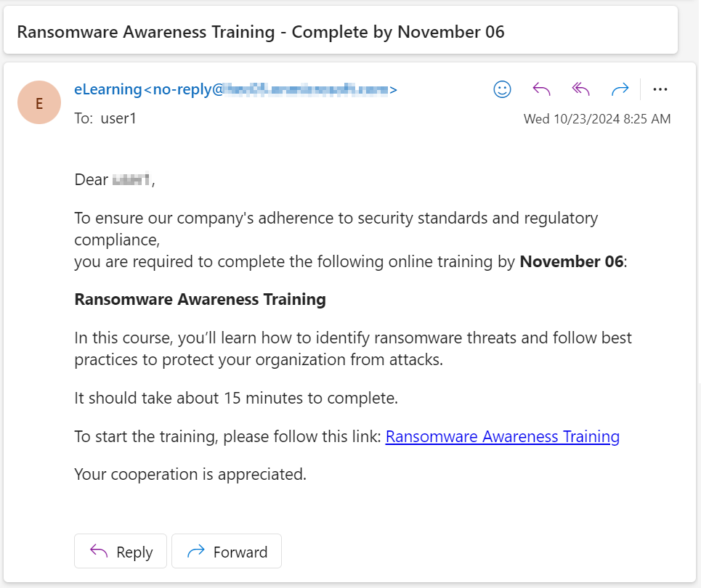
Task: Click the sender avatar with letter E
Action: coord(39,102)
